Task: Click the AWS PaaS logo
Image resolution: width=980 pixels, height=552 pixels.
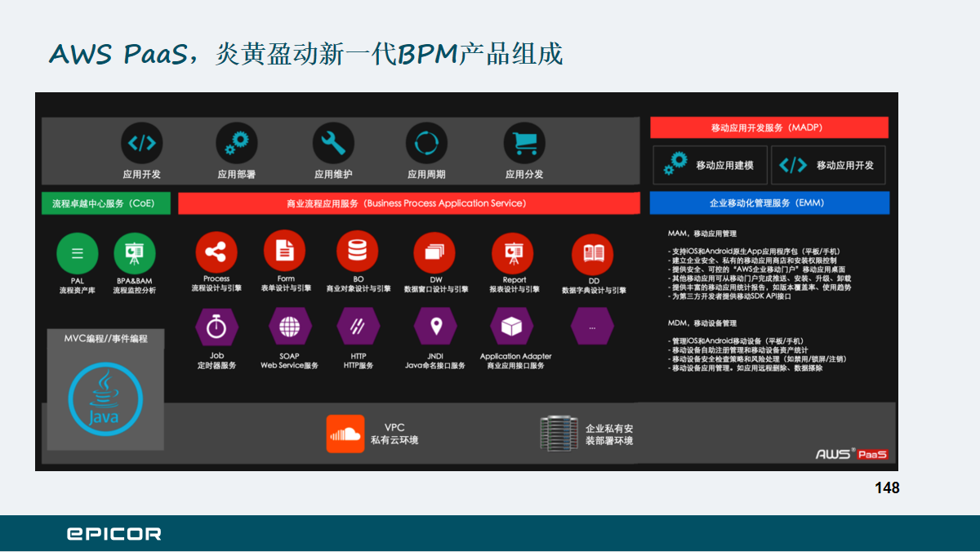Action: (x=851, y=453)
